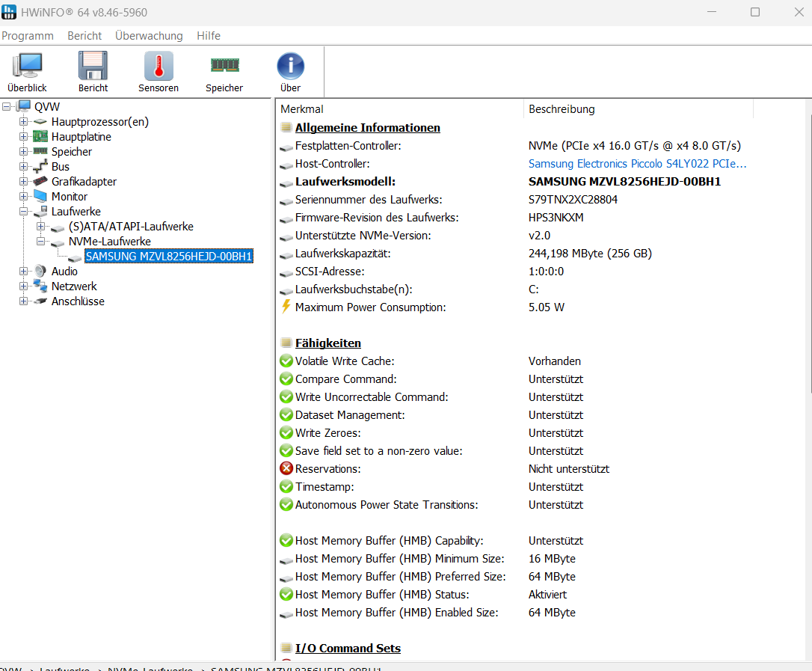This screenshot has height=671, width=812.
Task: Select the Netzwerk tree item
Action: click(x=74, y=286)
